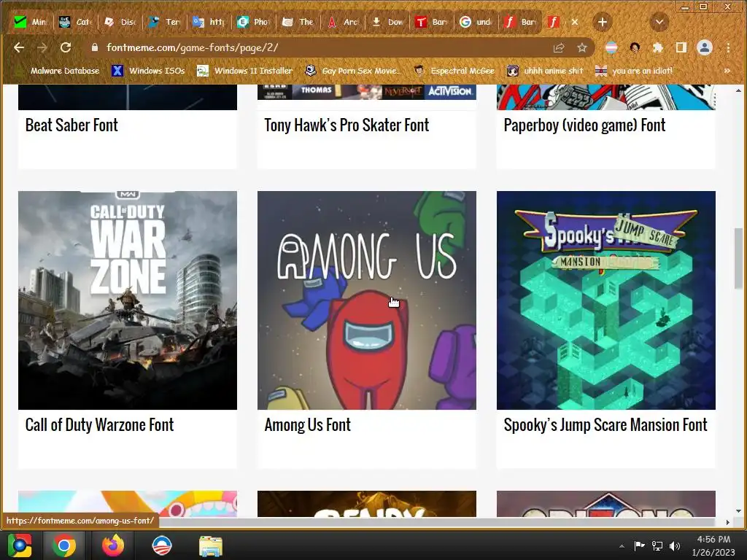The image size is (747, 560).
Task: Open the network tray icon
Action: [657, 545]
